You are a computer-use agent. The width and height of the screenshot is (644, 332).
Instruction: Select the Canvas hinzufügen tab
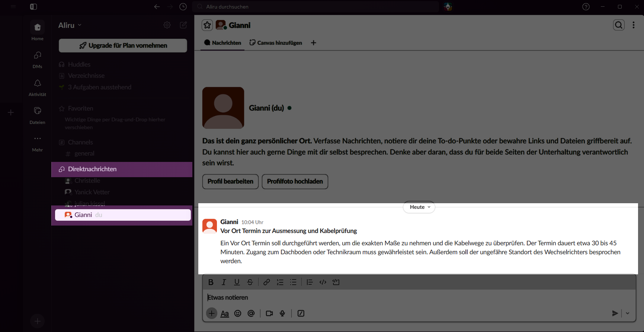coord(276,43)
